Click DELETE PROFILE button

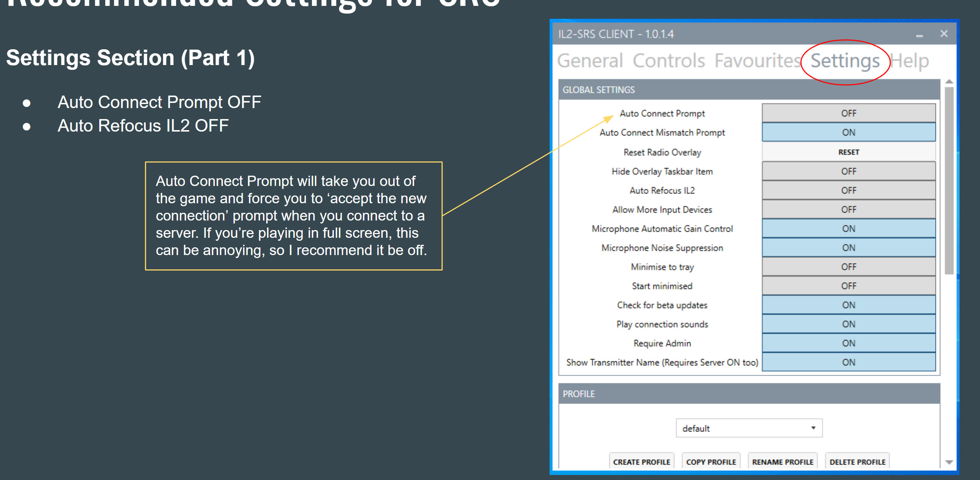pos(857,462)
